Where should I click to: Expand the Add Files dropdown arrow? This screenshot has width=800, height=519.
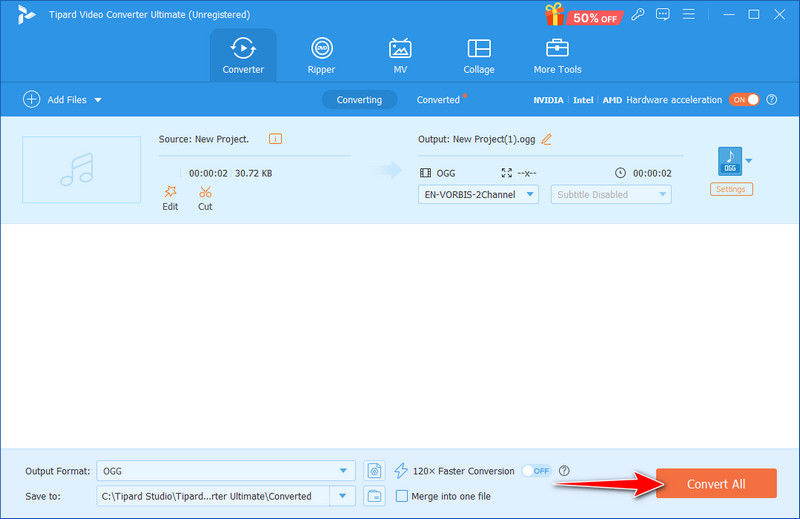pos(98,100)
